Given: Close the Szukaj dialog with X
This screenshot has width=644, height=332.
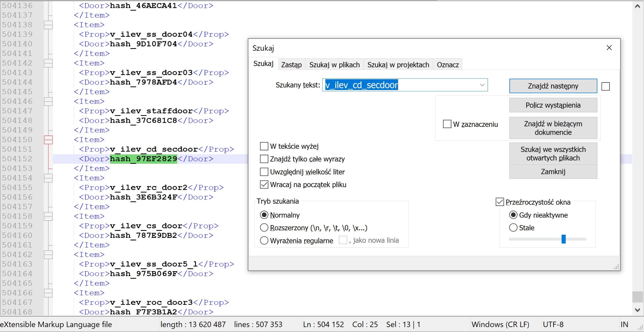Looking at the screenshot, I should 609,48.
